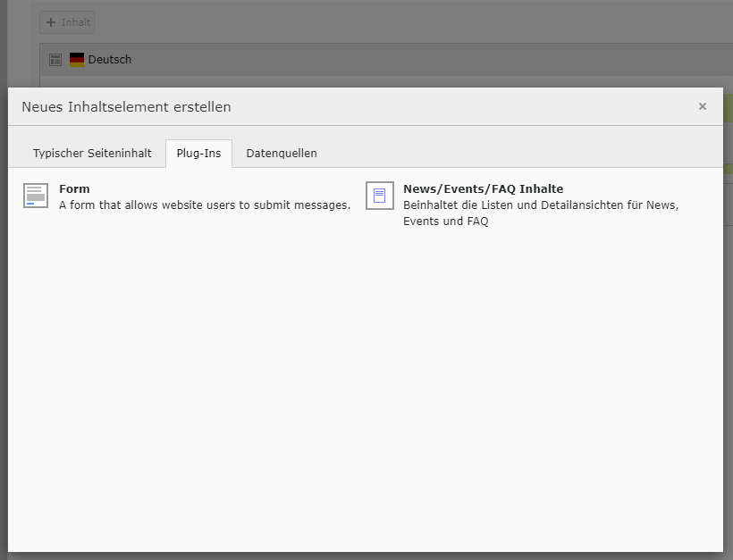Click the close X icon of the dialog

(x=703, y=106)
